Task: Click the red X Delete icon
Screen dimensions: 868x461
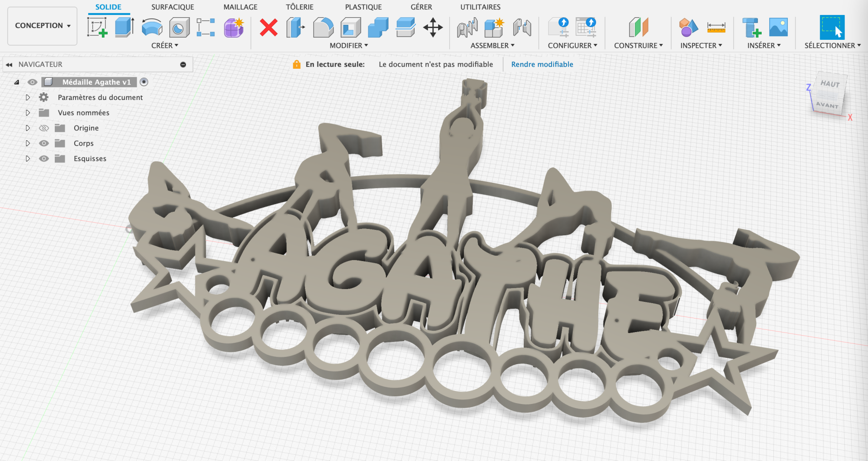Action: [x=269, y=27]
